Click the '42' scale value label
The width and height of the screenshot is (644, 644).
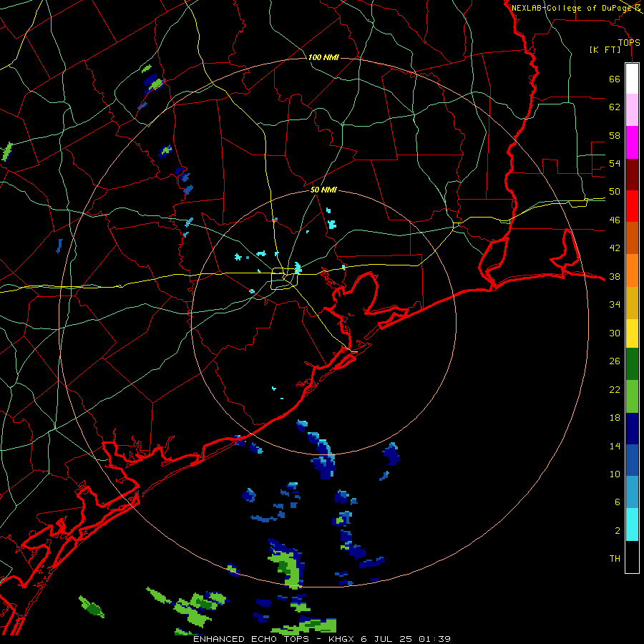(615, 248)
